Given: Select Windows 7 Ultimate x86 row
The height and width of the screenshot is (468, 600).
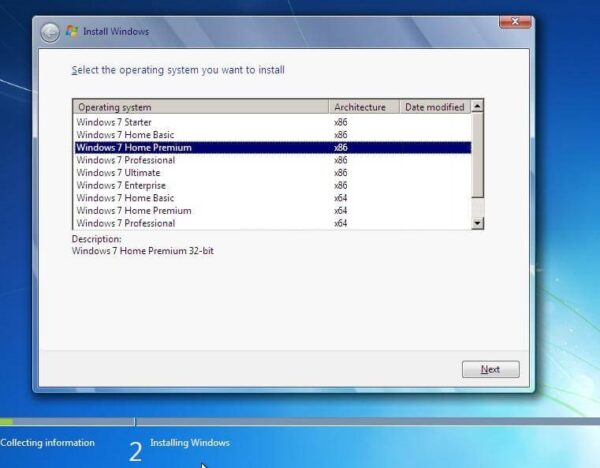Looking at the screenshot, I should (x=273, y=173).
